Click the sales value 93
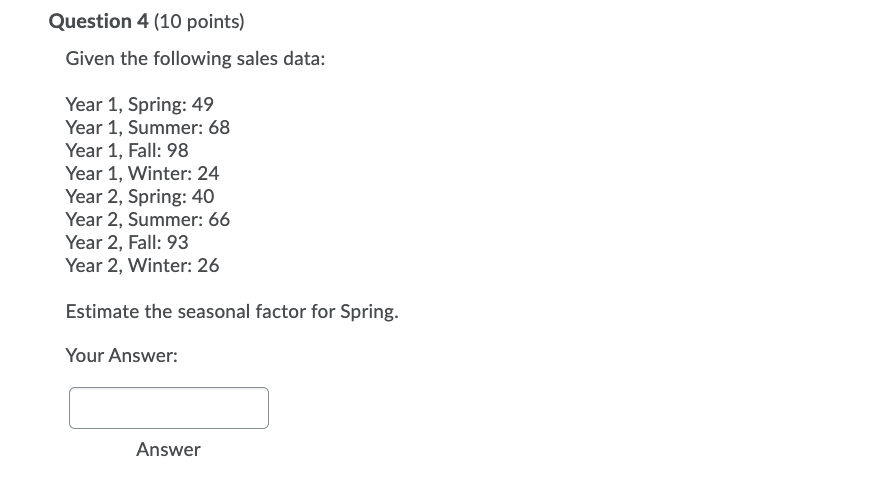The height and width of the screenshot is (477, 891). tap(177, 243)
